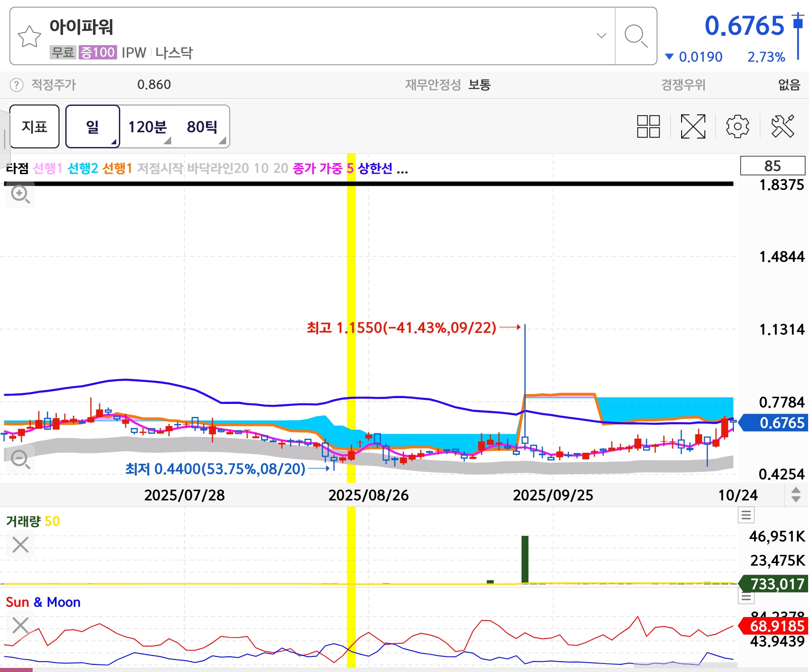This screenshot has width=809, height=672.
Task: Click the IPW ticker symbol
Action: (134, 53)
